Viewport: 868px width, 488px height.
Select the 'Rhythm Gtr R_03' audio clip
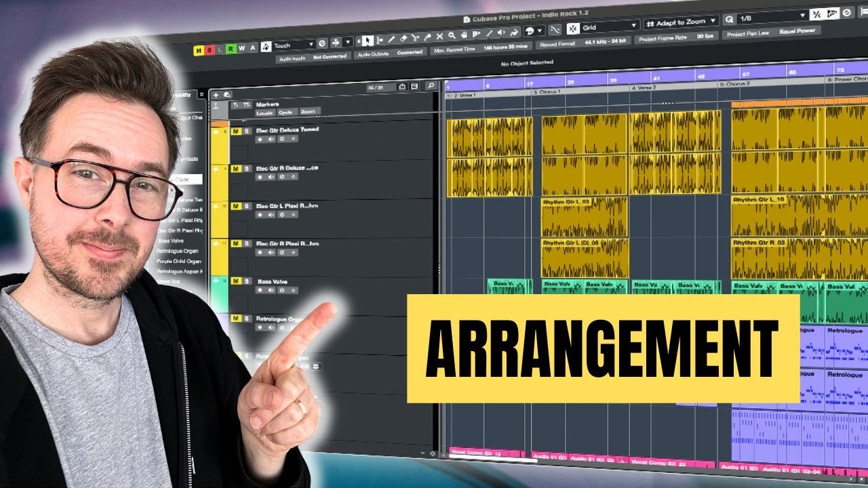[800, 258]
